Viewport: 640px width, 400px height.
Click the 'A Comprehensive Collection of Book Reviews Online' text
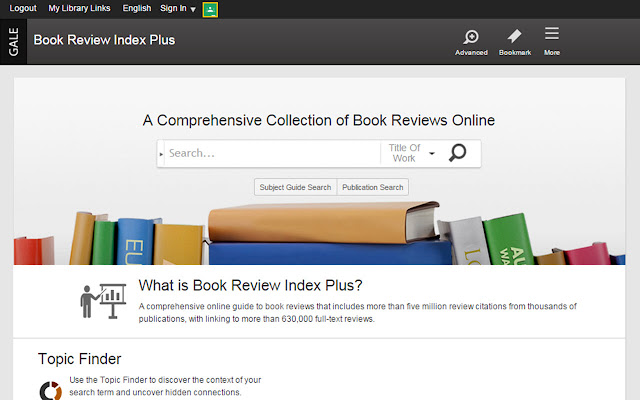(319, 120)
